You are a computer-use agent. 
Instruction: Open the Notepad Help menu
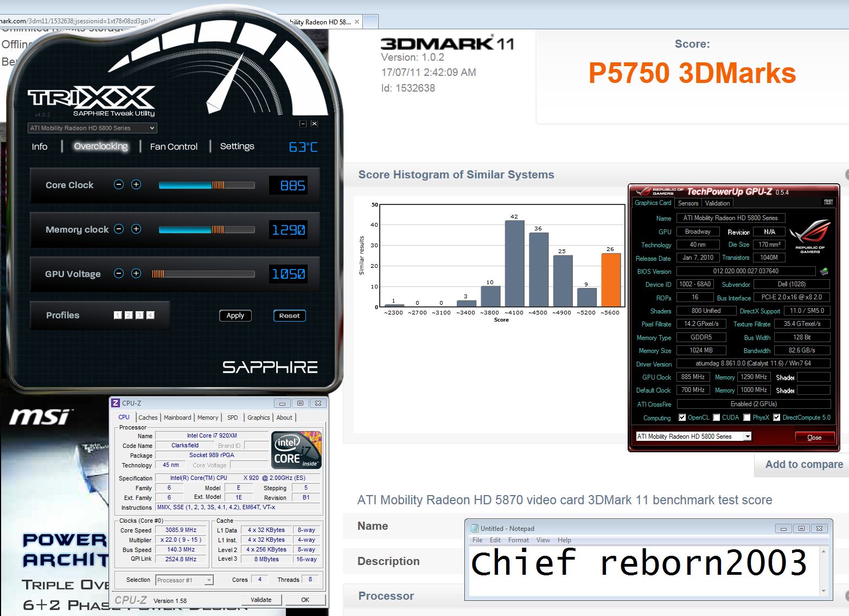(x=564, y=540)
